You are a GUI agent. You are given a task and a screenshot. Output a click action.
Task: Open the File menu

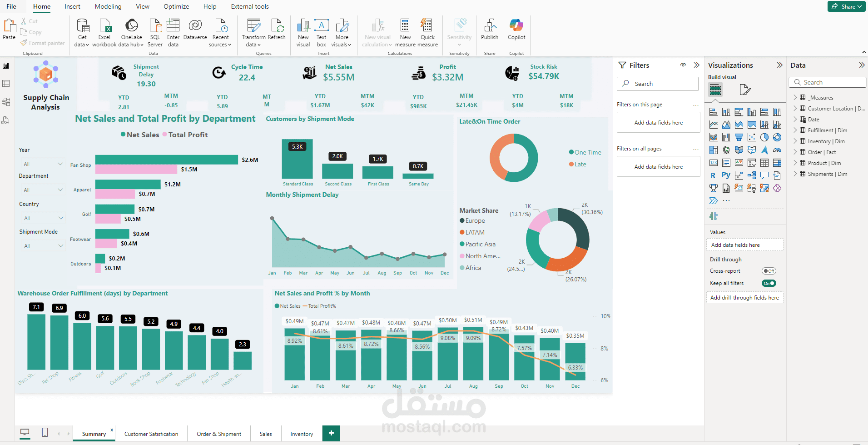click(x=11, y=6)
